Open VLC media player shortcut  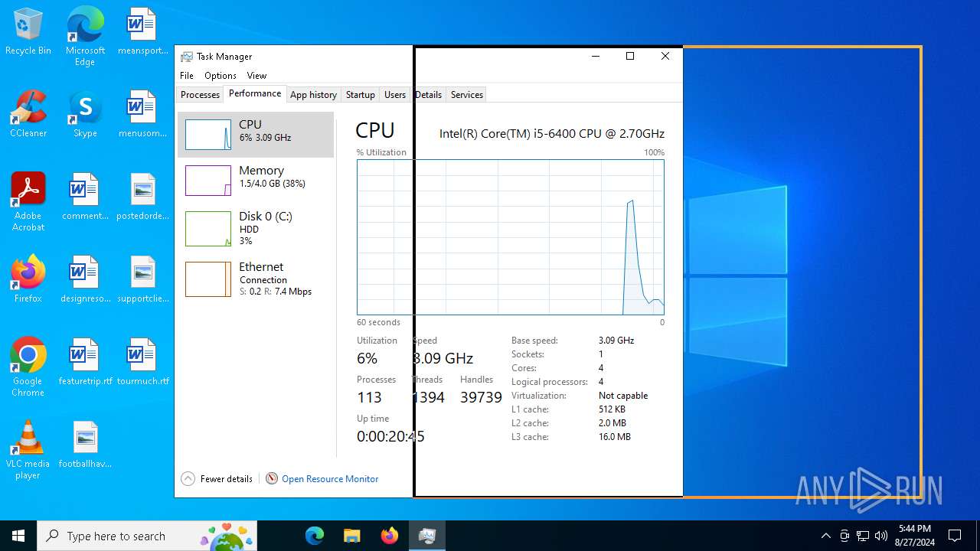click(28, 450)
